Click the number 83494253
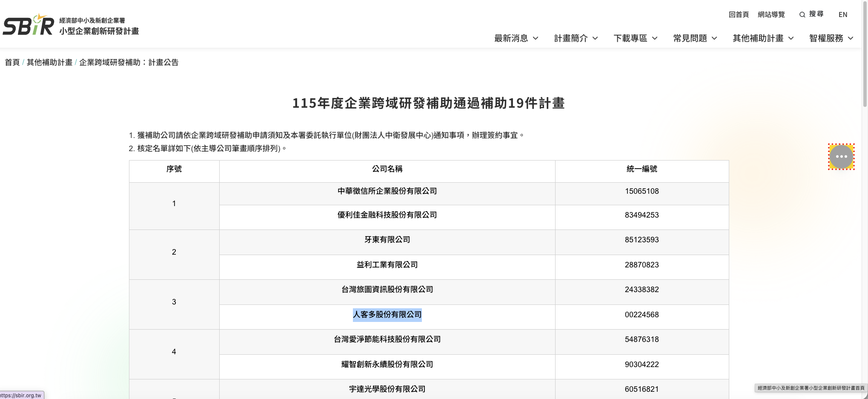Image resolution: width=868 pixels, height=399 pixels. 642,215
